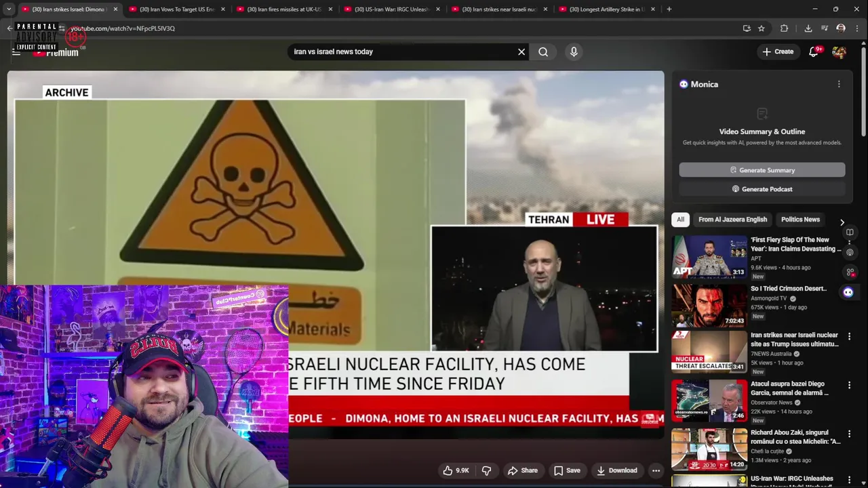Open the media controls icon in toolbar
Viewport: 868px width, 488px height.
pyautogui.click(x=825, y=28)
